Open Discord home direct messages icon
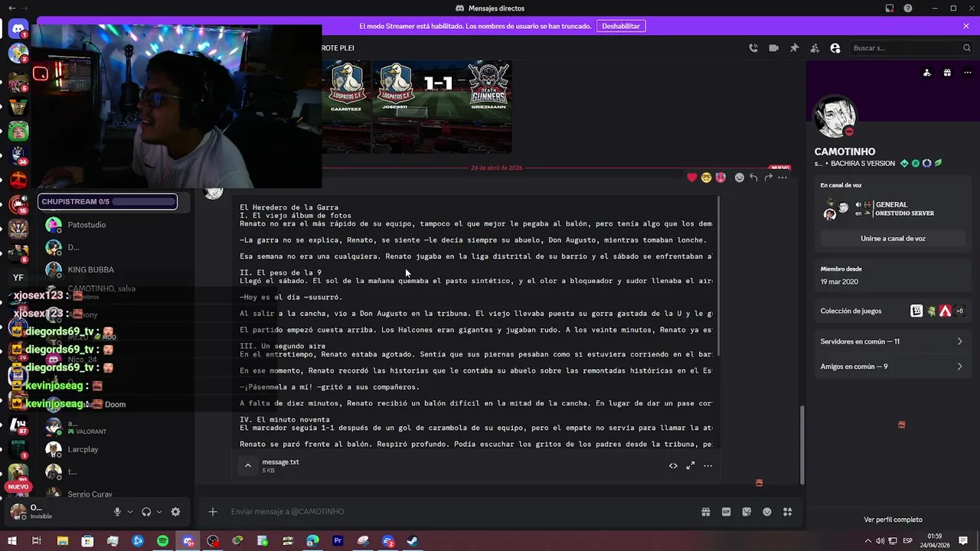 18,31
